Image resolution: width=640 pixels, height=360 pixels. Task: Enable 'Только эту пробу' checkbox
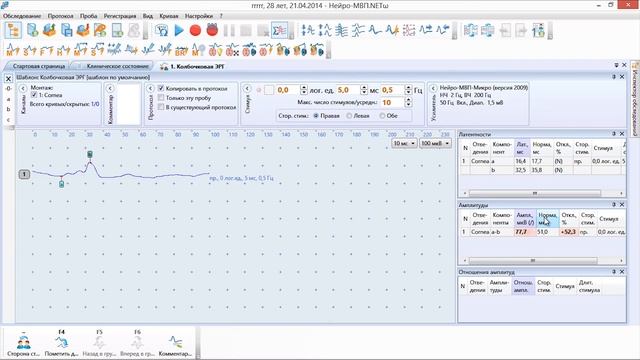coord(161,98)
